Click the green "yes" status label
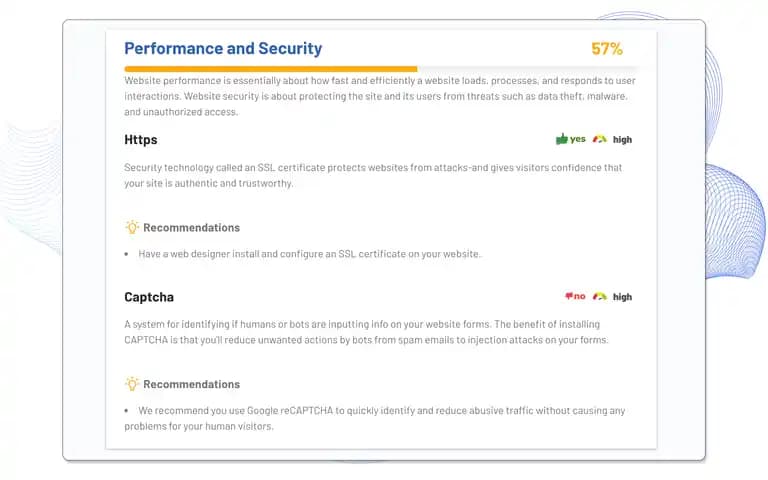This screenshot has height=480, width=768. click(x=577, y=139)
